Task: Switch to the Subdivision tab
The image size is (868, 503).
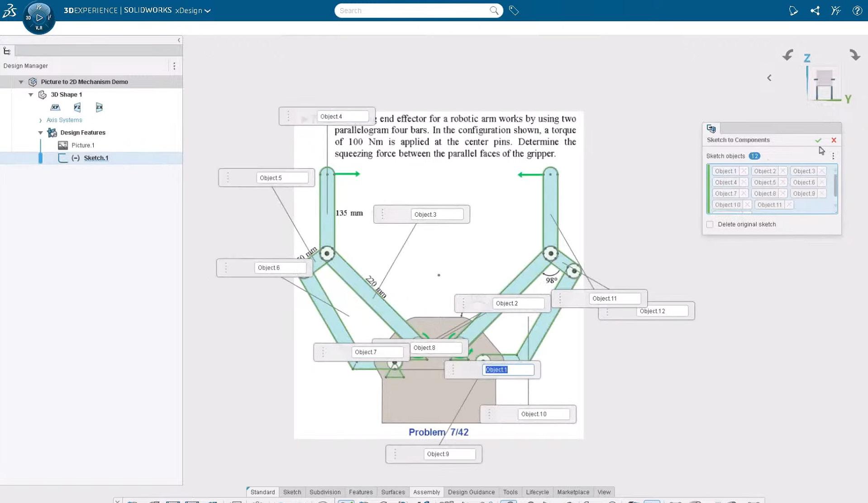Action: 325,492
